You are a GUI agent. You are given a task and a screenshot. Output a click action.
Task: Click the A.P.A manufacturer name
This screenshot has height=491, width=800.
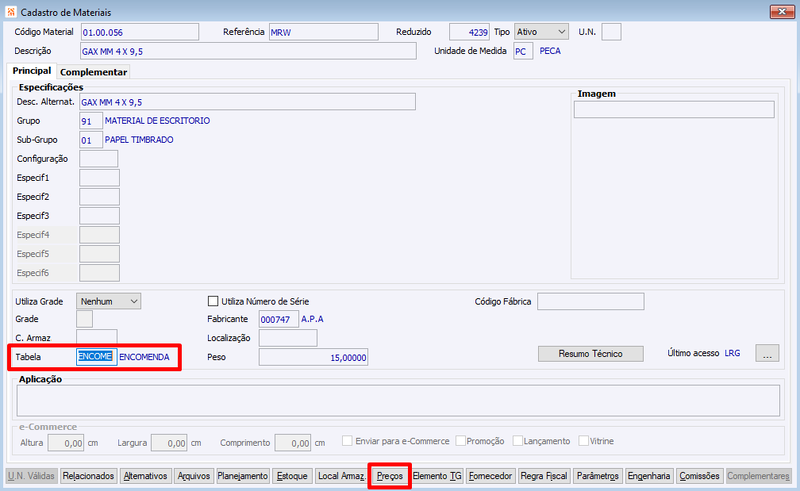pos(312,319)
